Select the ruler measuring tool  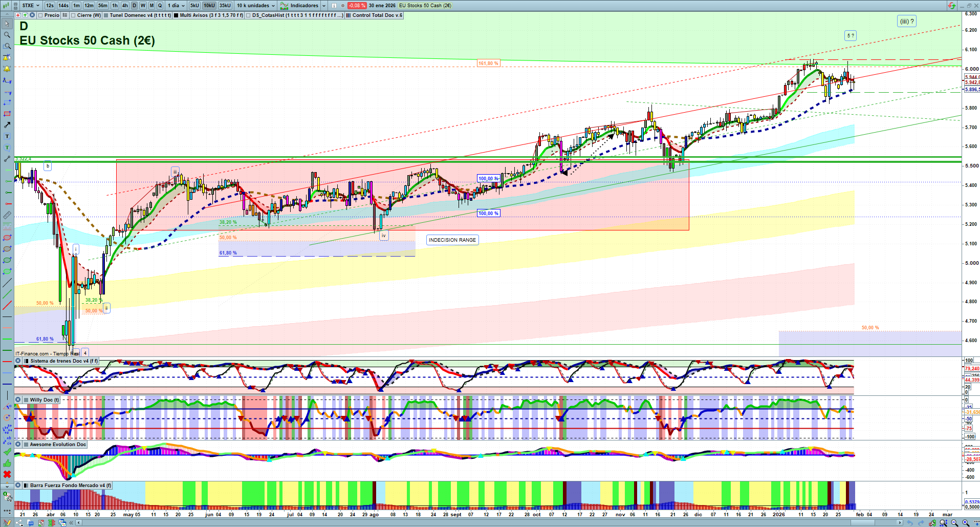click(7, 216)
